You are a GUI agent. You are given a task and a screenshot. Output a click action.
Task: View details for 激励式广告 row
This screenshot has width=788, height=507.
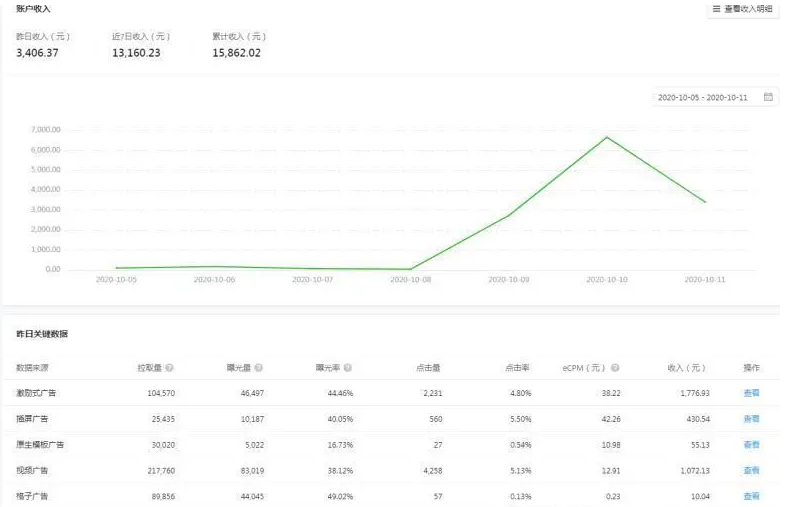click(751, 393)
